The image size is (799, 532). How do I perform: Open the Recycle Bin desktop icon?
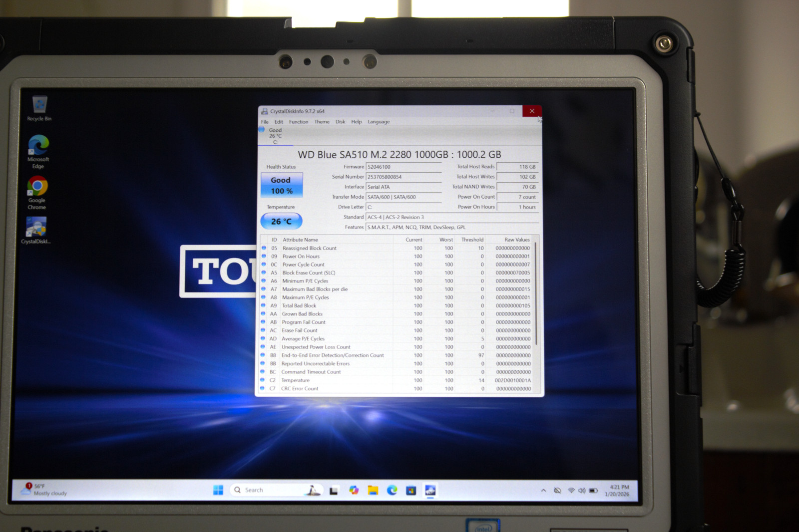(39, 108)
